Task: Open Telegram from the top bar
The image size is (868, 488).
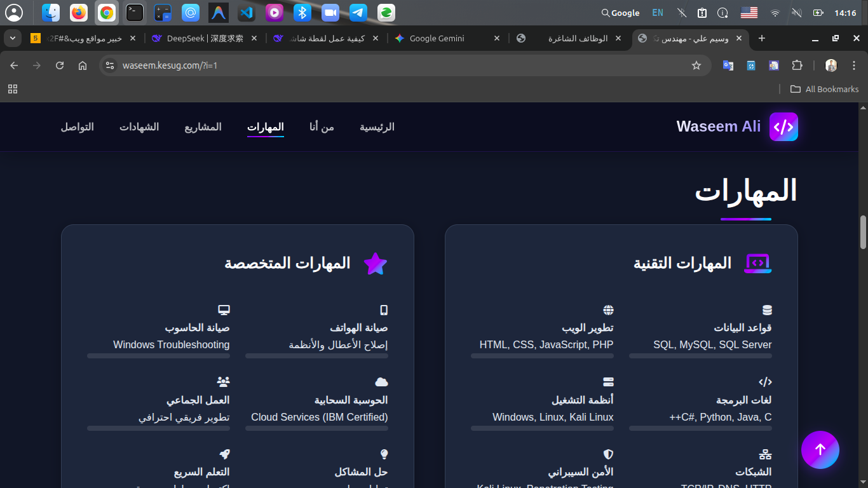Action: tap(358, 13)
